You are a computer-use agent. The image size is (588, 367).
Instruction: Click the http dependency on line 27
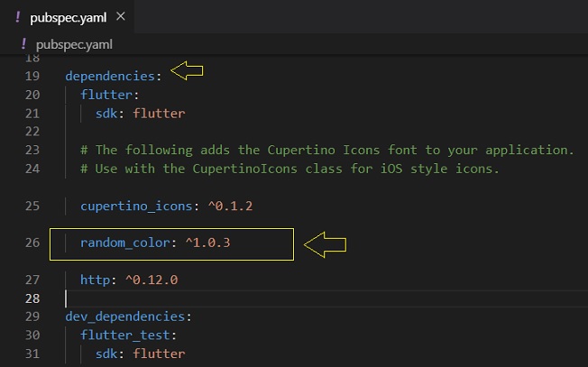click(96, 280)
